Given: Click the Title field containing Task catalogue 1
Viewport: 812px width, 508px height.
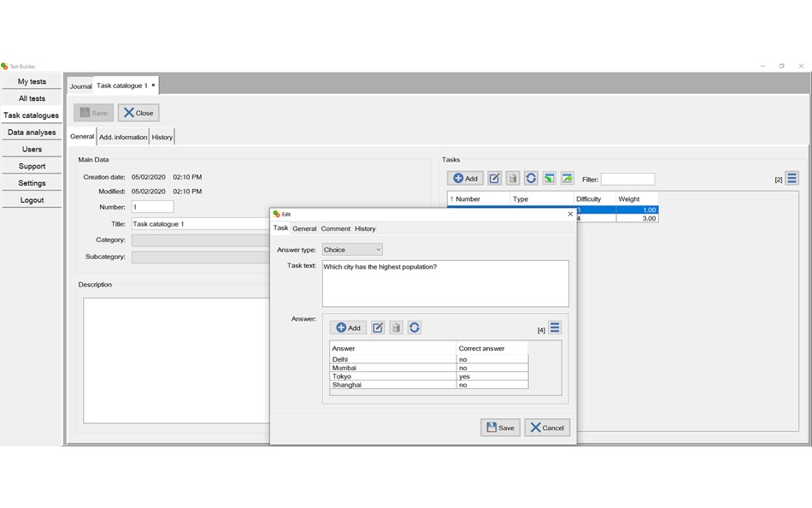Looking at the screenshot, I should (201, 224).
